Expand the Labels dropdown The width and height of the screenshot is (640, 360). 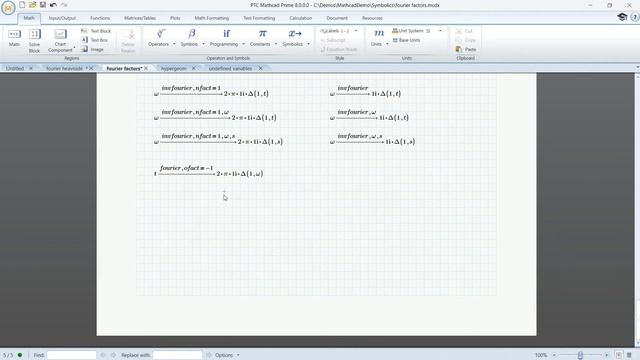pos(356,31)
